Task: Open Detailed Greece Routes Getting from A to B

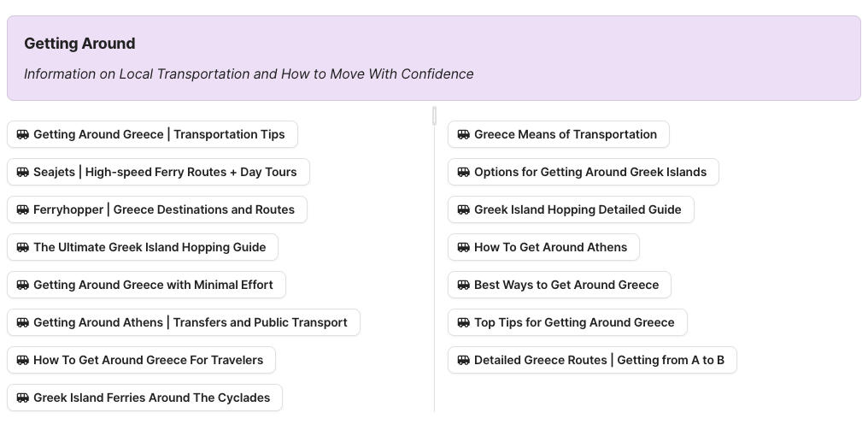Action: pos(599,360)
